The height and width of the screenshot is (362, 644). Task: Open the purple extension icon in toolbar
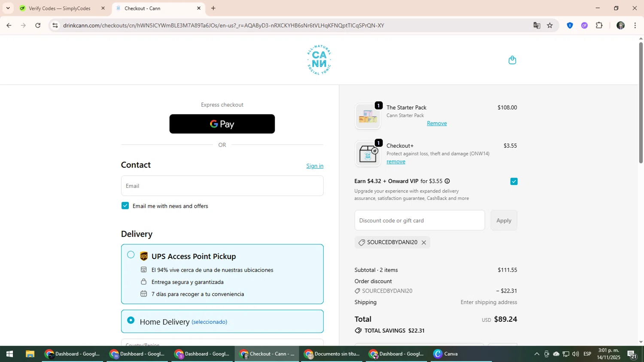(584, 25)
